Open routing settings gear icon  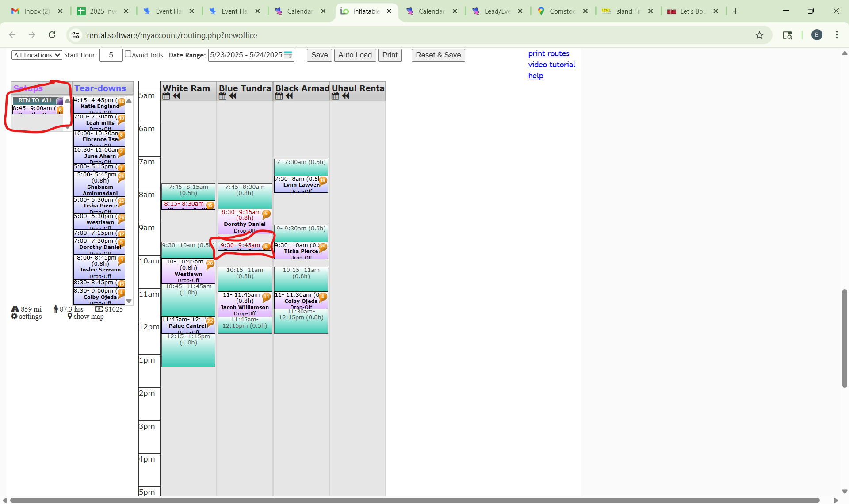click(x=15, y=317)
